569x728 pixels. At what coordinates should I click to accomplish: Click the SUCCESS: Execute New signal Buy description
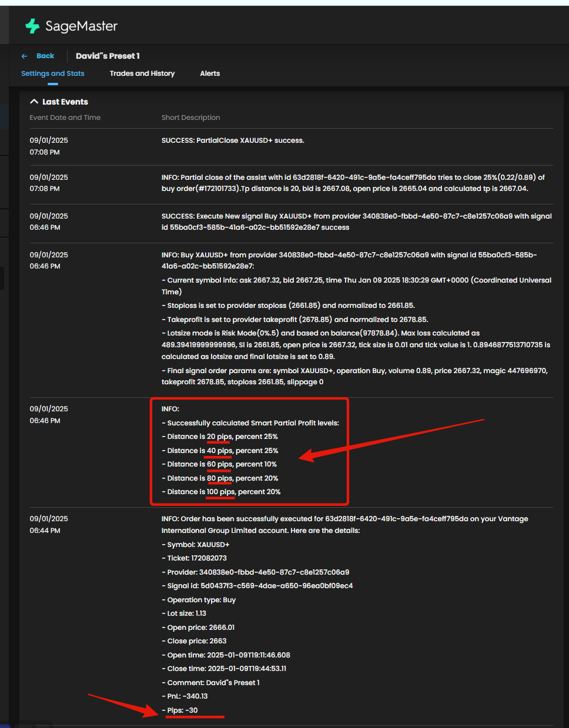point(357,222)
